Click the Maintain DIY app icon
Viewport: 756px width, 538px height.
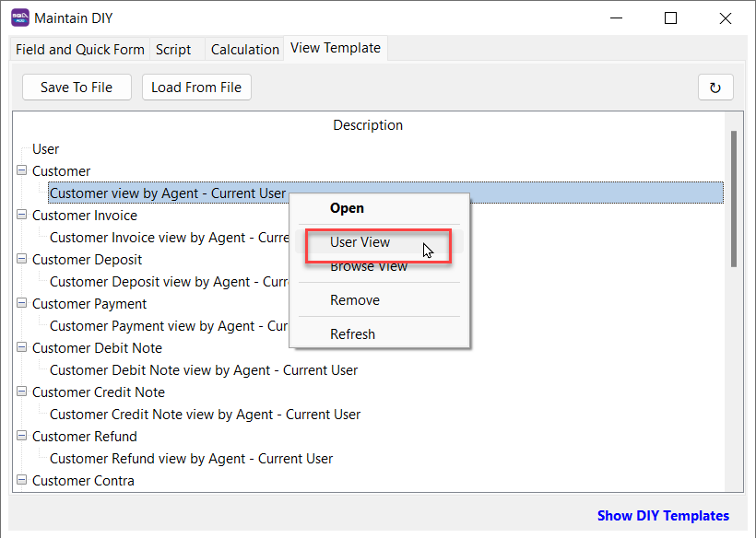(x=19, y=18)
